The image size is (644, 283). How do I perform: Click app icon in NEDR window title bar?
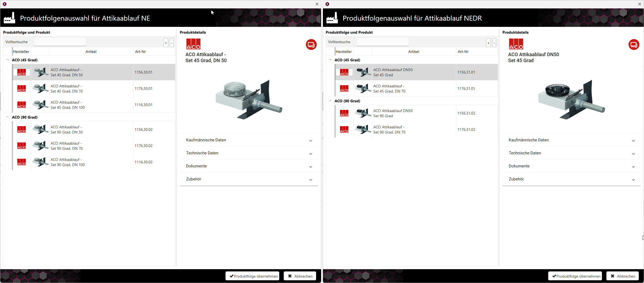(x=327, y=4)
